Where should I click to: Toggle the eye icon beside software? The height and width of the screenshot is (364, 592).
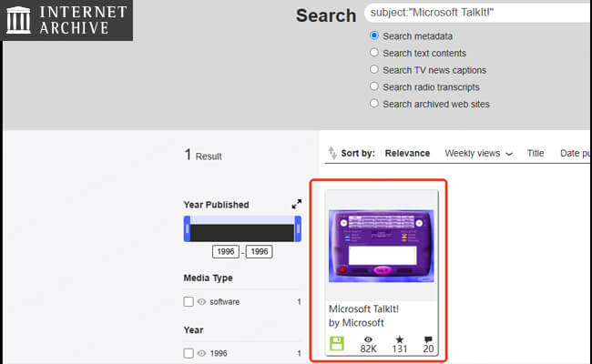pos(201,302)
